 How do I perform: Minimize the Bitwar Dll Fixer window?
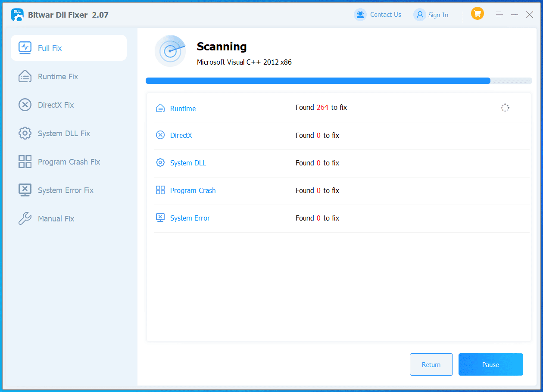point(515,15)
